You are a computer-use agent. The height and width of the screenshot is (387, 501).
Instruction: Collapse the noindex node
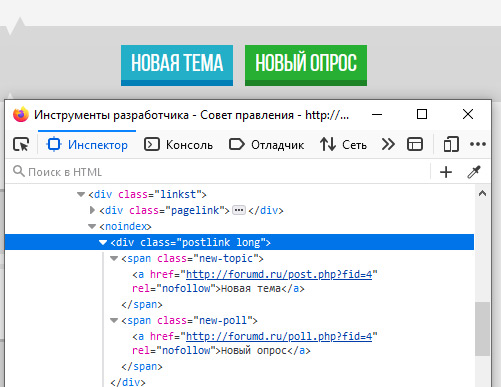pyautogui.click(x=92, y=226)
